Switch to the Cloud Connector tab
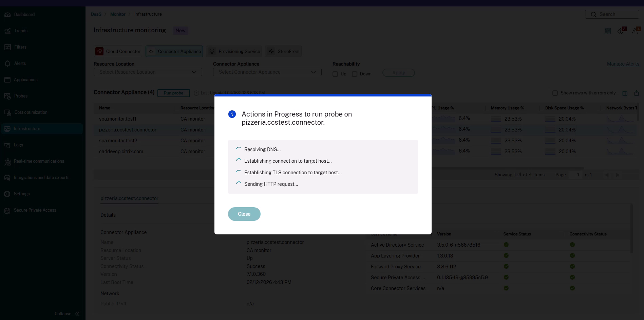The height and width of the screenshot is (320, 644). (x=118, y=51)
